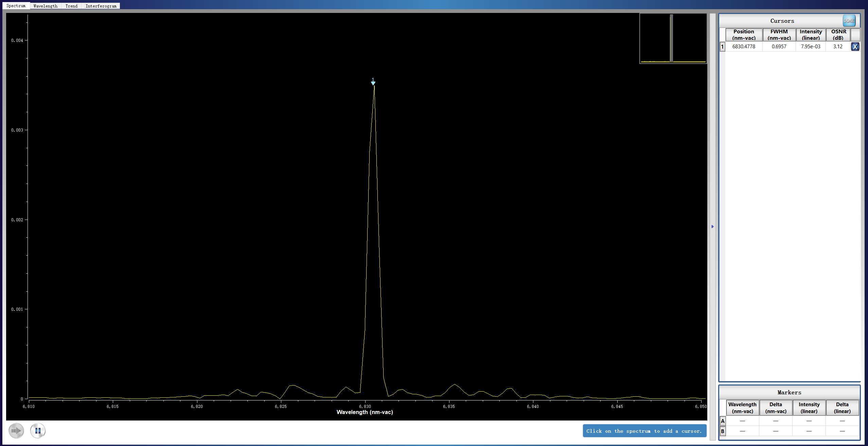
Task: Open the Trend tab
Action: pyautogui.click(x=71, y=6)
